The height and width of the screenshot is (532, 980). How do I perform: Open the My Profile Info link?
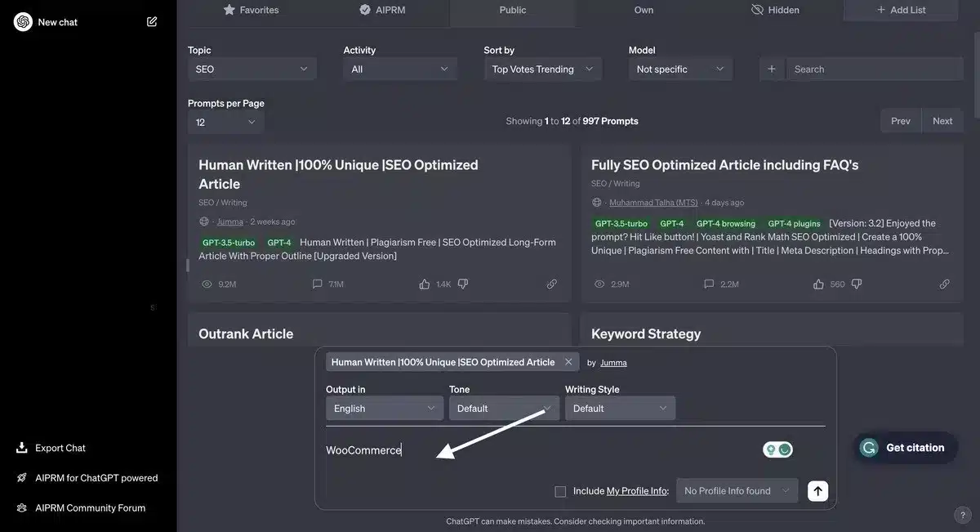636,491
